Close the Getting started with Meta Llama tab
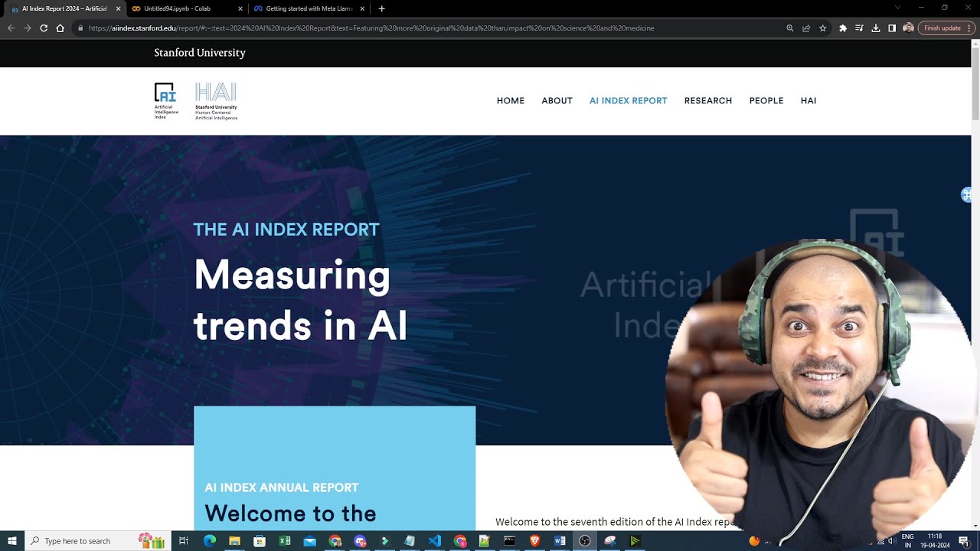 point(362,8)
